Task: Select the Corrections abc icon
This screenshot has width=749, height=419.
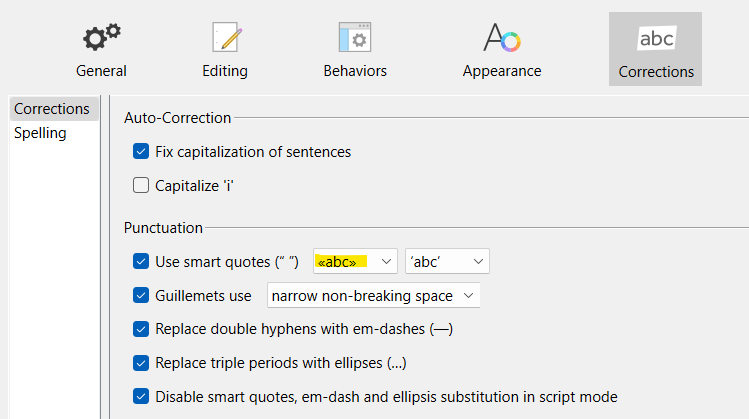Action: [656, 38]
